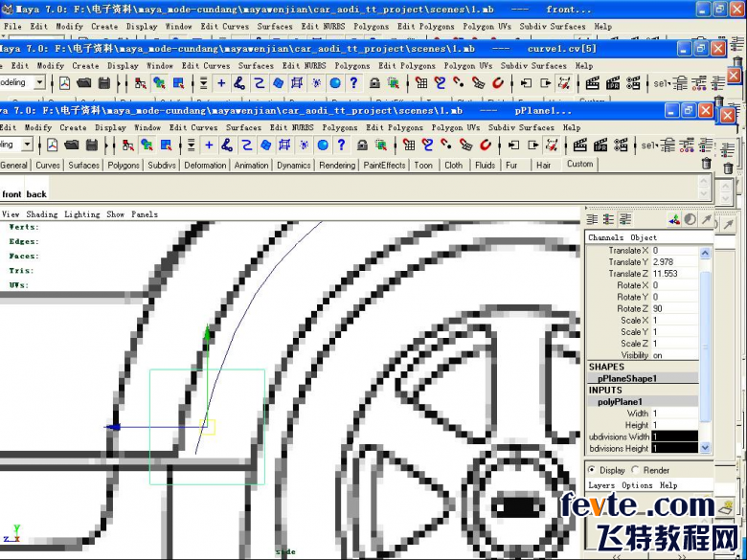Click Subdivisions Width value field

pos(674,437)
